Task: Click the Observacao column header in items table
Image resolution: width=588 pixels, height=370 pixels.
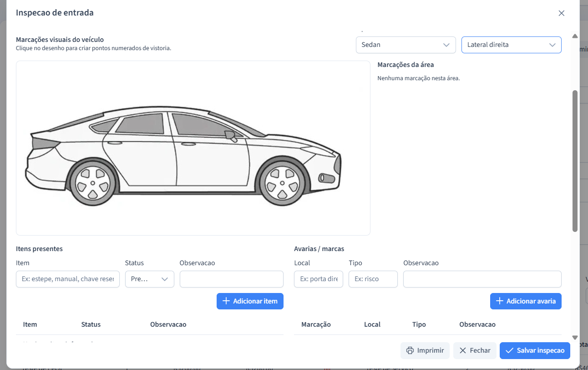Action: point(168,324)
